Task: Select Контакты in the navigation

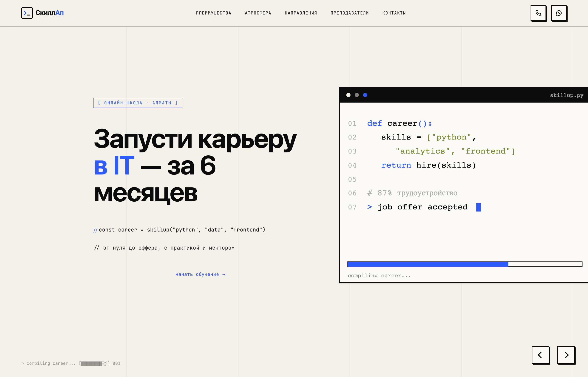Action: [394, 13]
